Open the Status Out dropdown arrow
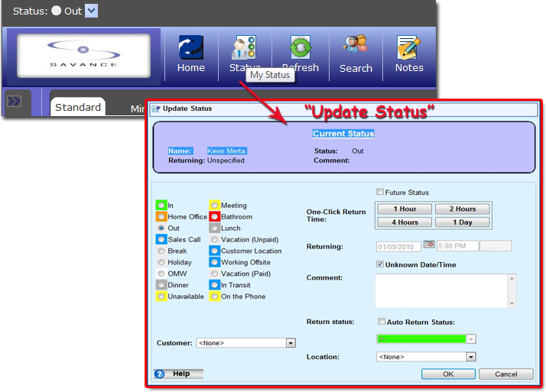Screen dimensions: 546x392 [91, 11]
